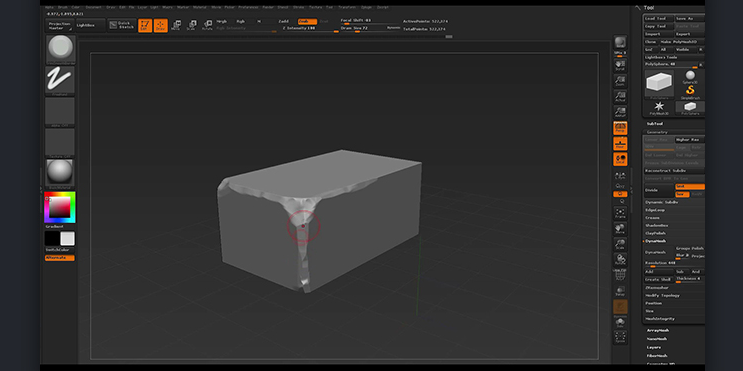Image resolution: width=743 pixels, height=371 pixels.
Task: Open the Freehand stroke selector
Action: (x=60, y=81)
